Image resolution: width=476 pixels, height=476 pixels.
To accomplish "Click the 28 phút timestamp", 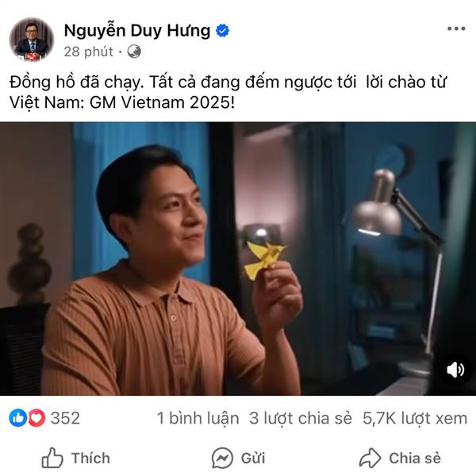I will pos(89,52).
